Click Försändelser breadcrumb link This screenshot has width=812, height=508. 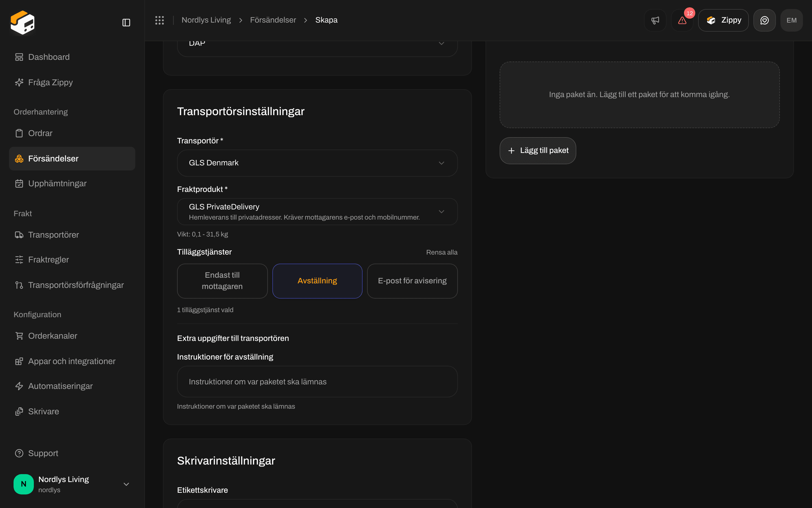click(273, 20)
